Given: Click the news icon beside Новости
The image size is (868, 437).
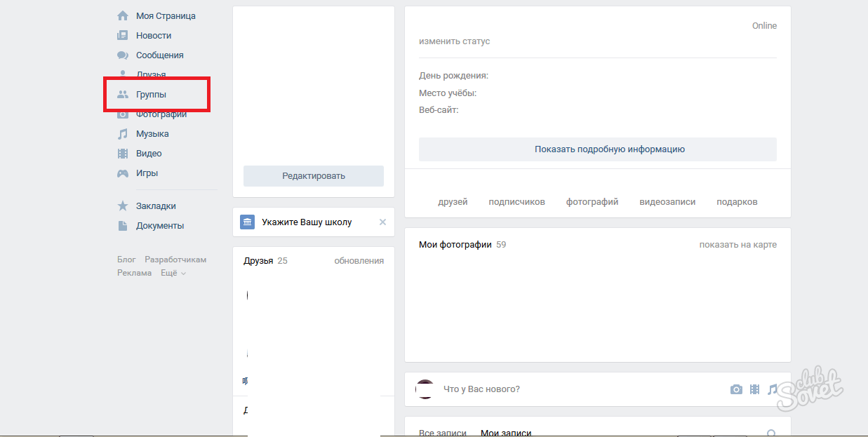Looking at the screenshot, I should click(123, 35).
